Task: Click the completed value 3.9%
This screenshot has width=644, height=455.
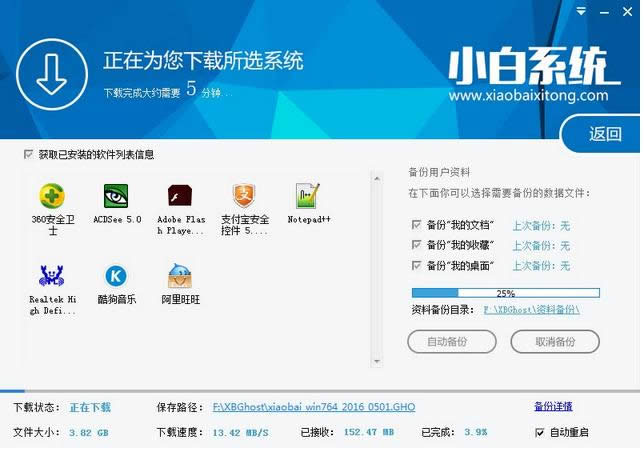Action: pyautogui.click(x=475, y=432)
